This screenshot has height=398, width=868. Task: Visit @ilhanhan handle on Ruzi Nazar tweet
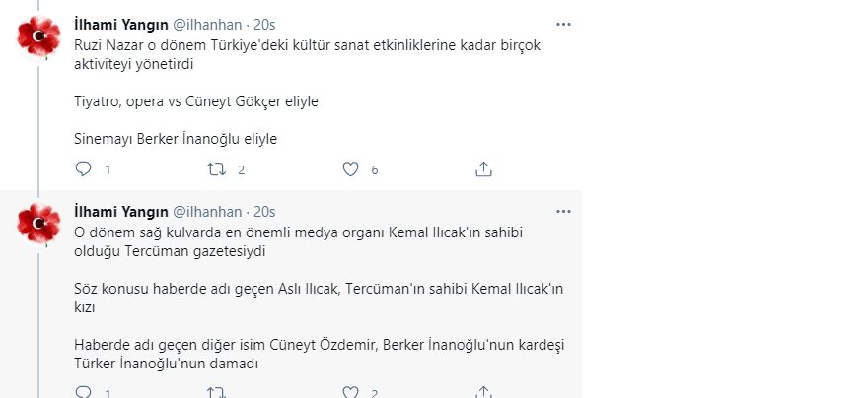click(207, 22)
